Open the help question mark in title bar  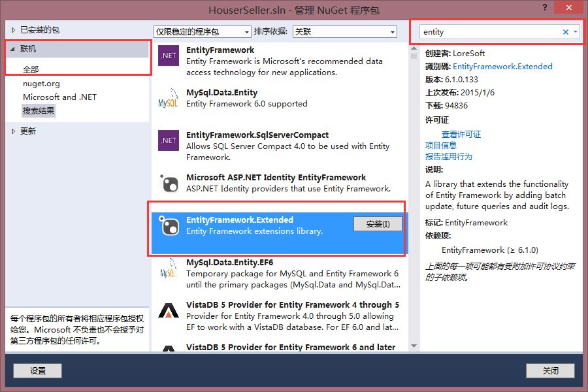[x=545, y=7]
